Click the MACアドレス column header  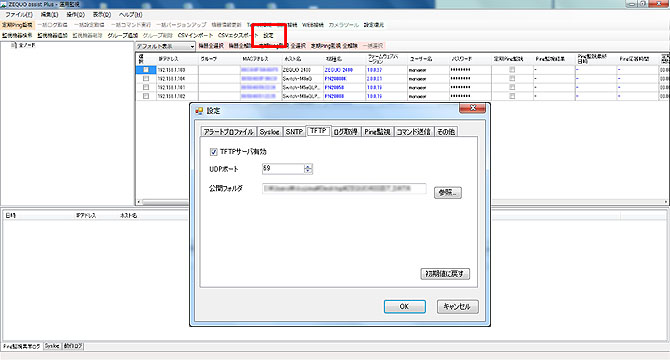(x=261, y=59)
